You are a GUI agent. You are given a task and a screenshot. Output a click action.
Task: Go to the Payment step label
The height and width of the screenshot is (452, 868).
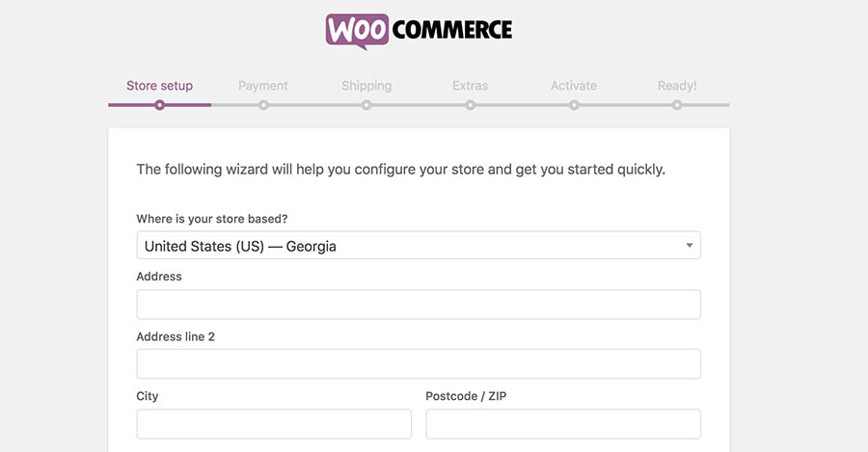pos(263,86)
